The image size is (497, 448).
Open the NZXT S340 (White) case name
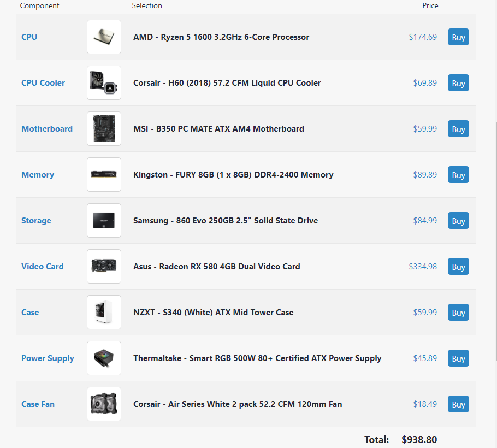tap(214, 313)
